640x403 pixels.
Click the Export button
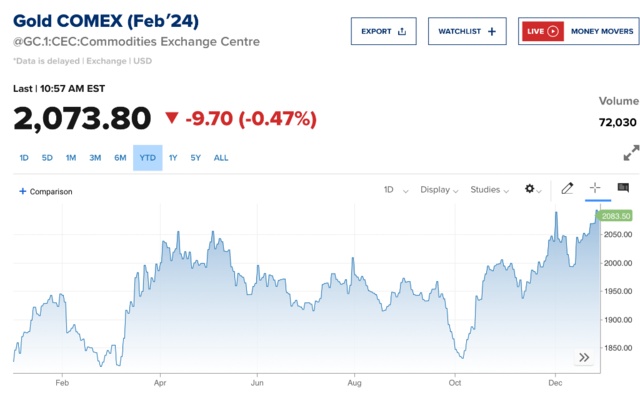(384, 32)
